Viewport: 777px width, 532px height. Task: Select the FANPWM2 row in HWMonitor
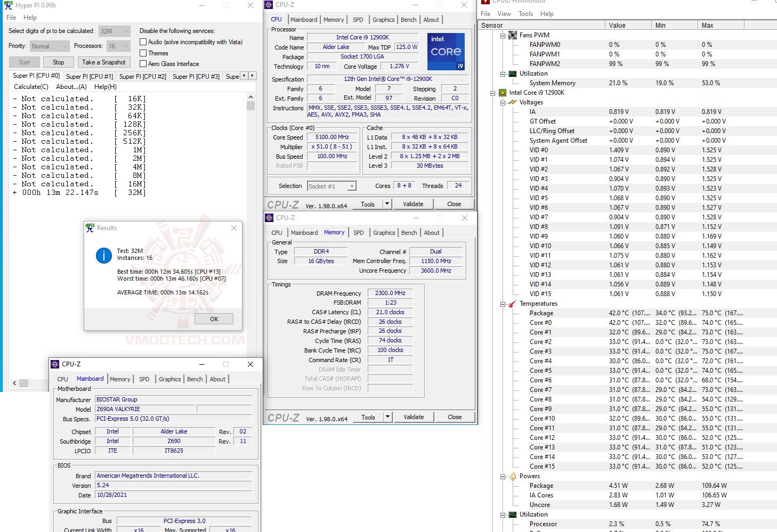point(627,64)
